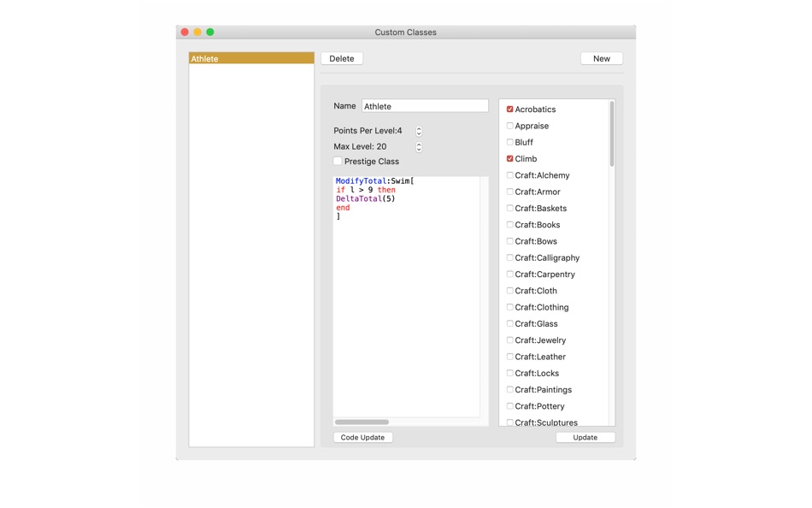Click the code editor horizontal scrollbar

coord(362,422)
